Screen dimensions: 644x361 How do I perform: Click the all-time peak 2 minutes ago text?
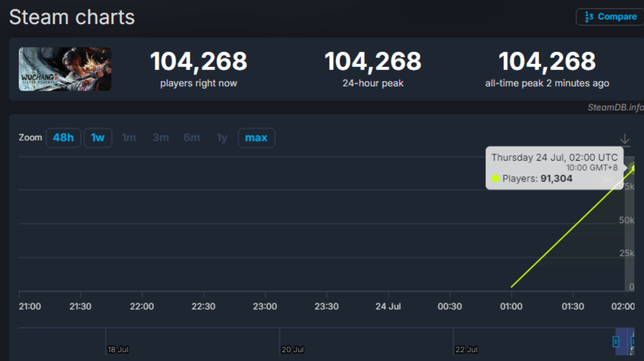click(x=547, y=84)
